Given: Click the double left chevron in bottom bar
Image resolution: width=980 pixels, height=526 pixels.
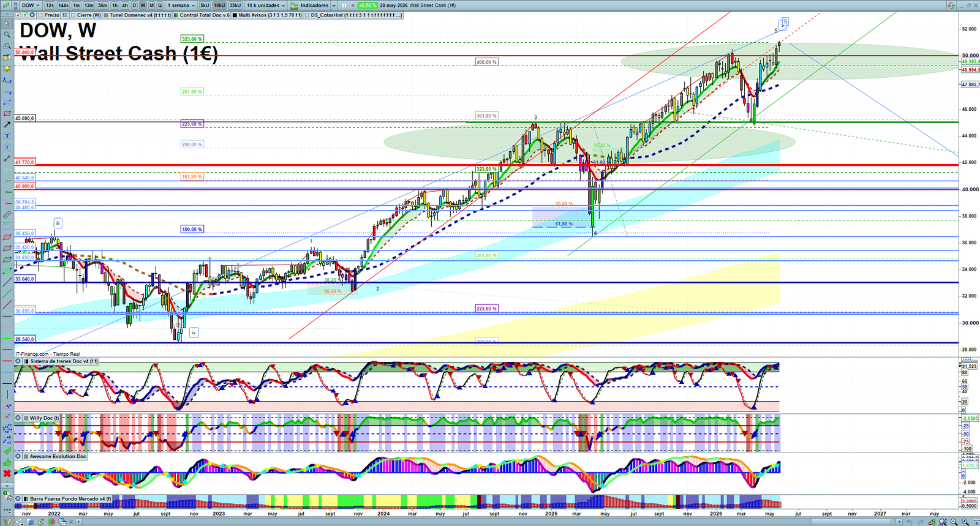Looking at the screenshot, I should pyautogui.click(x=71, y=522).
